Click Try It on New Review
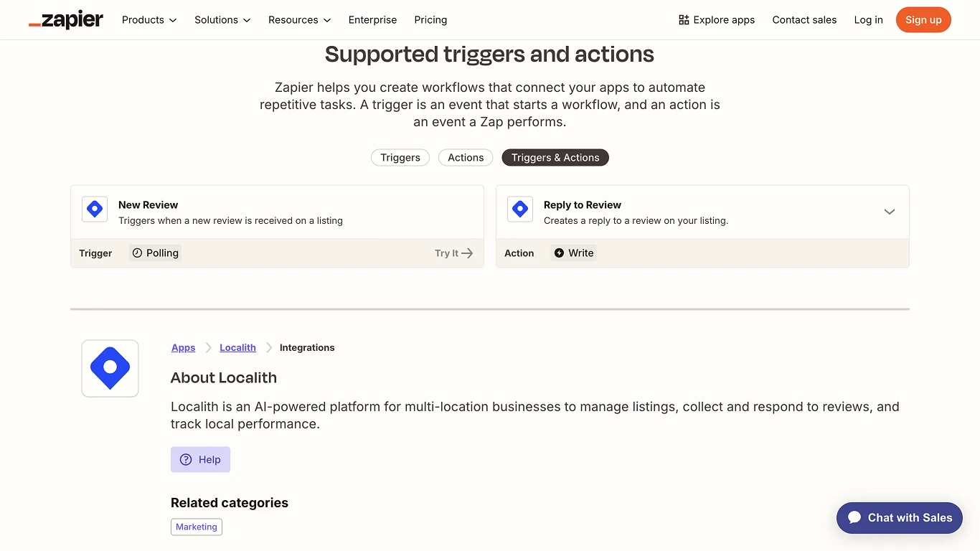This screenshot has height=551, width=980. (x=453, y=253)
